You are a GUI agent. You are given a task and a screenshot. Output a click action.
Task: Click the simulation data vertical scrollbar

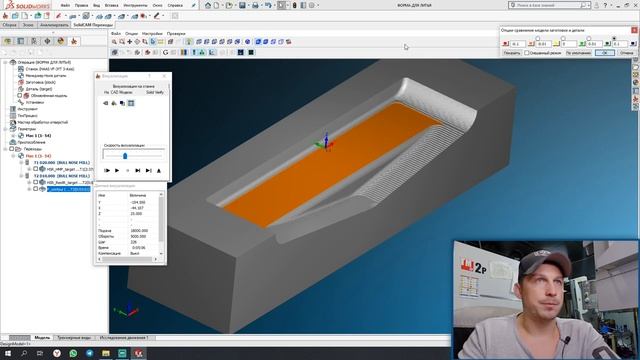click(x=161, y=224)
